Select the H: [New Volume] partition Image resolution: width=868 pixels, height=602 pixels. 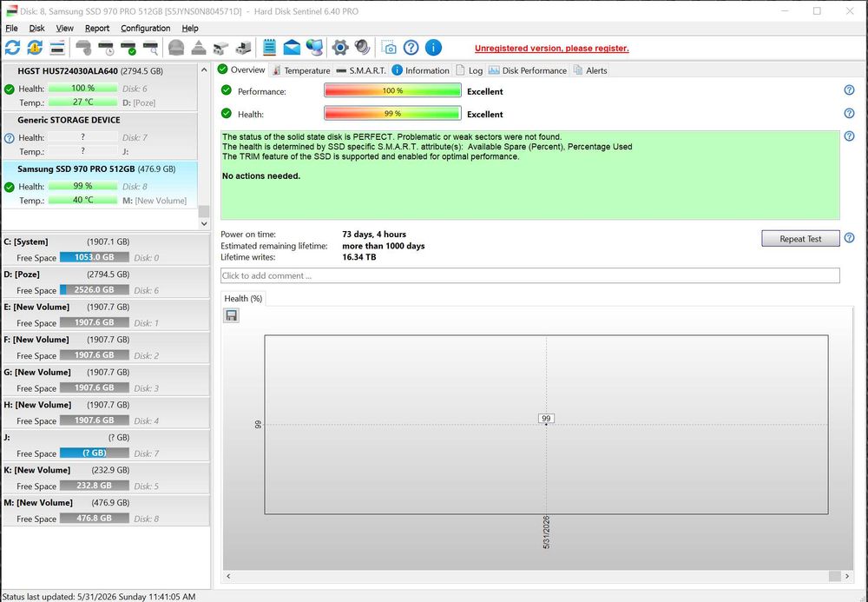[106, 413]
